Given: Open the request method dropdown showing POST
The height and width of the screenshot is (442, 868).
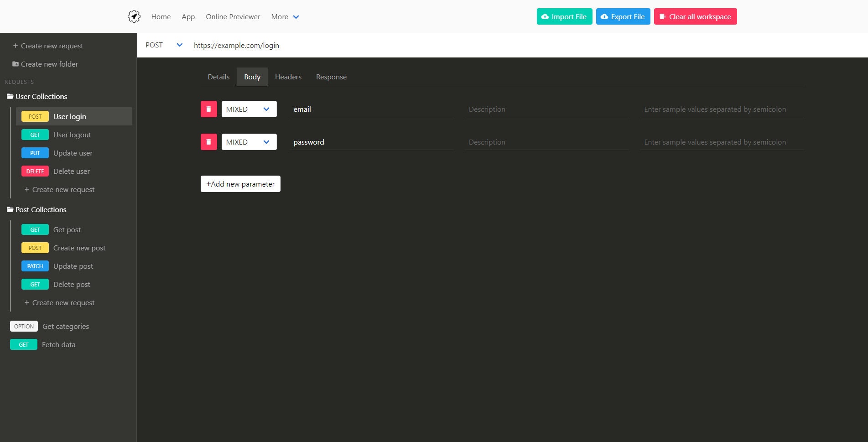Looking at the screenshot, I should pyautogui.click(x=179, y=45).
